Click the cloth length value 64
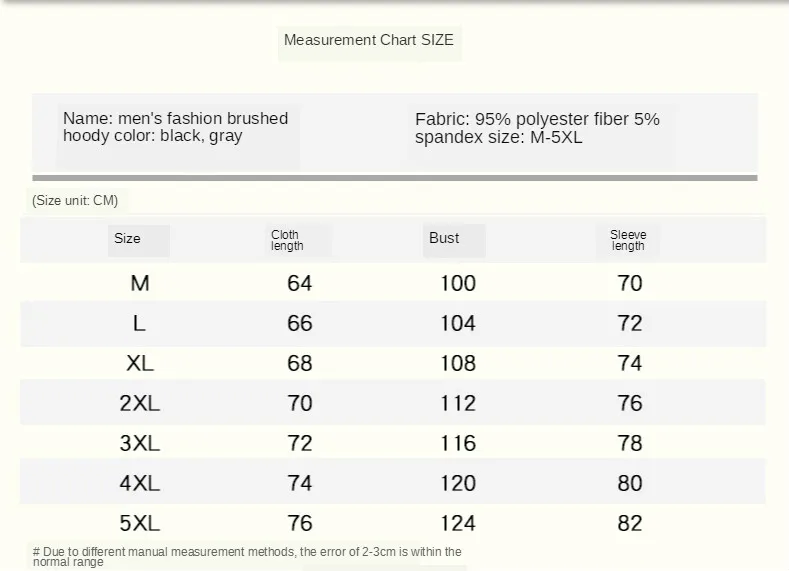This screenshot has width=789, height=571. tap(300, 283)
